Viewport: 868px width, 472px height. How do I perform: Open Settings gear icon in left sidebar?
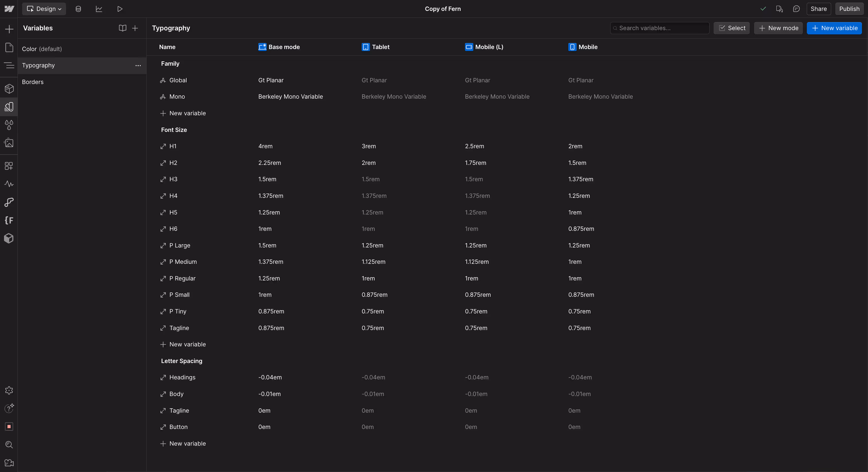9,391
